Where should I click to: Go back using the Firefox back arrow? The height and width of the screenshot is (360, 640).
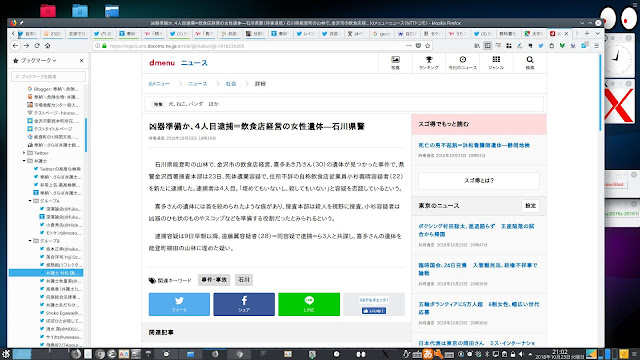click(x=16, y=46)
